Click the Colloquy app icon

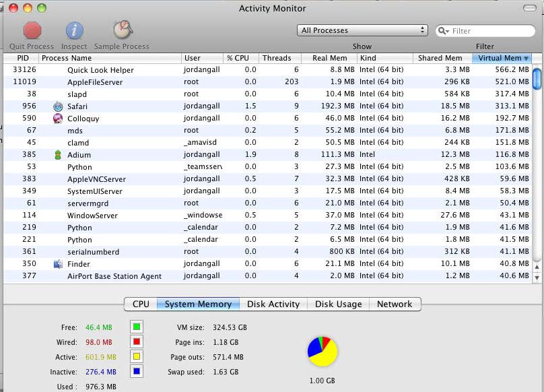(58, 119)
